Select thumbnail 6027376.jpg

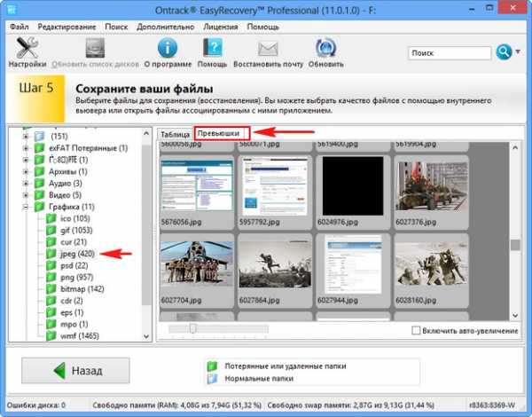pyautogui.click(x=431, y=193)
